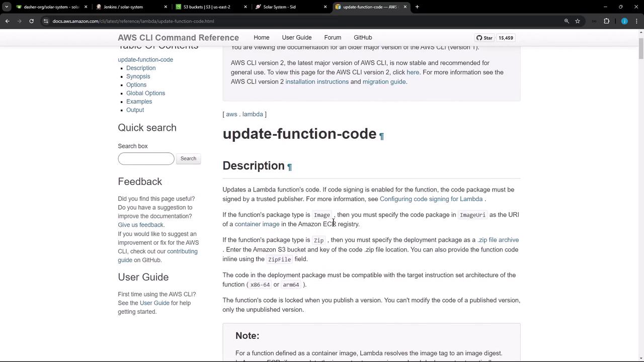Bookmark this page with the star
Screen dimensions: 644x362
coord(578,21)
